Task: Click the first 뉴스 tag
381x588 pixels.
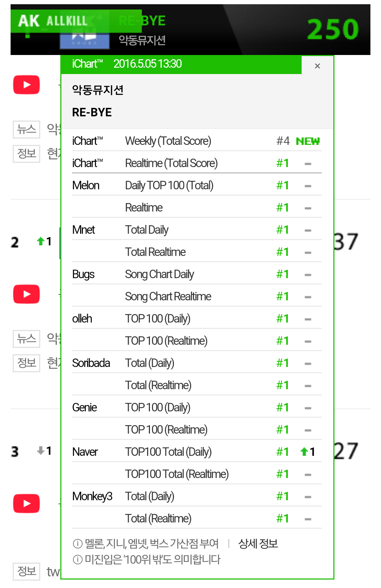Action: click(26, 129)
